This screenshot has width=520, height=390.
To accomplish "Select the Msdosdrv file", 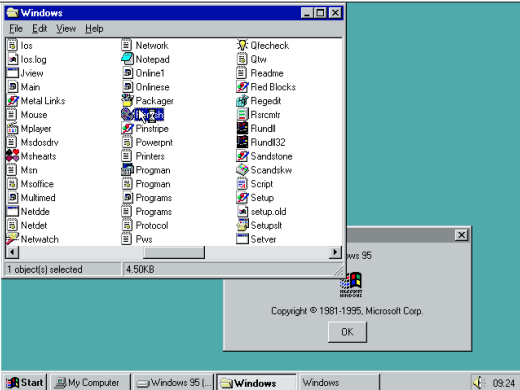I will pos(33,142).
